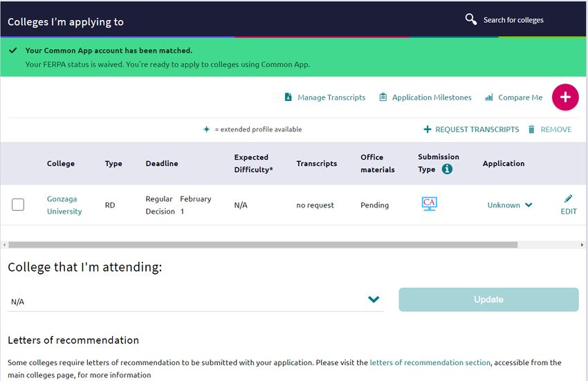Click the Transcripts column header
This screenshot has width=588, height=381.
[x=317, y=163]
